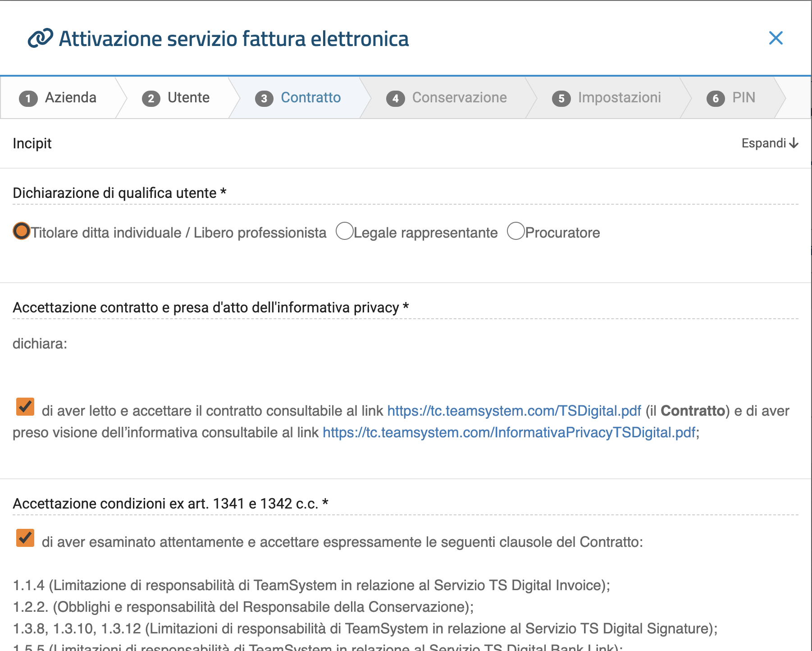Choose the Procuratore radio option
Viewport: 812px width, 651px height.
[516, 231]
